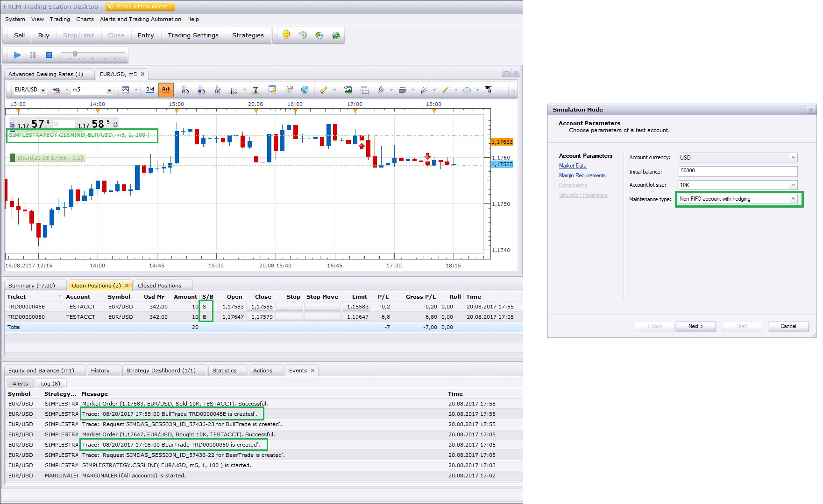Toggle Ask price display
The image size is (823, 504).
point(166,90)
